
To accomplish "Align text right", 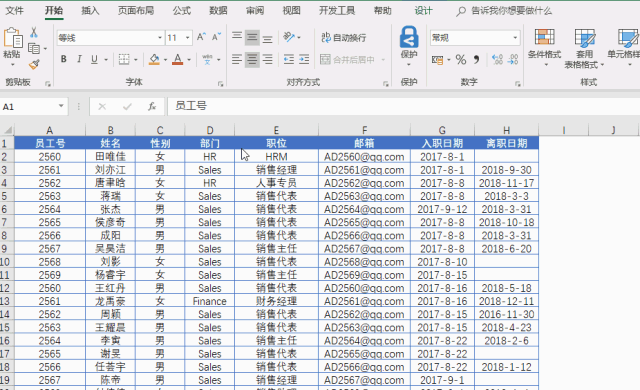I will [x=267, y=60].
